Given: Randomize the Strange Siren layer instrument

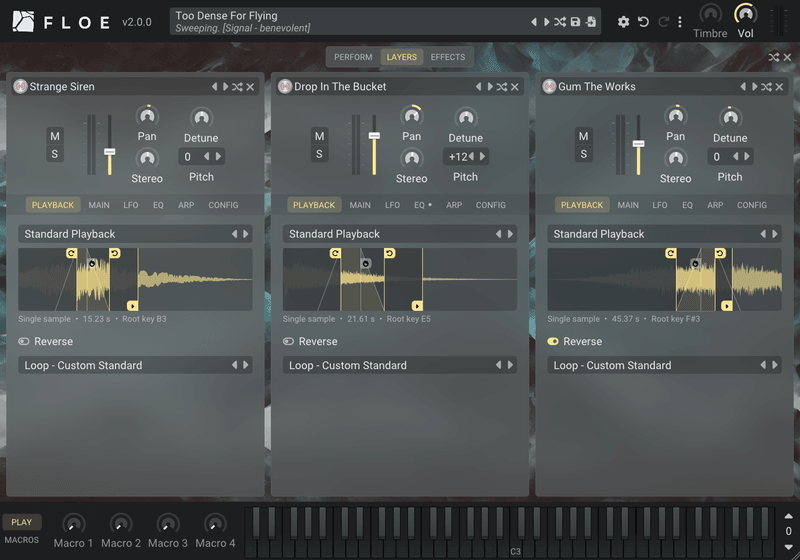Looking at the screenshot, I should [x=237, y=87].
